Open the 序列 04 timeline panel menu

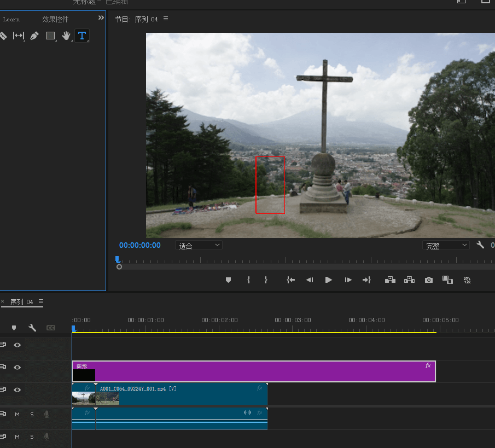point(41,301)
